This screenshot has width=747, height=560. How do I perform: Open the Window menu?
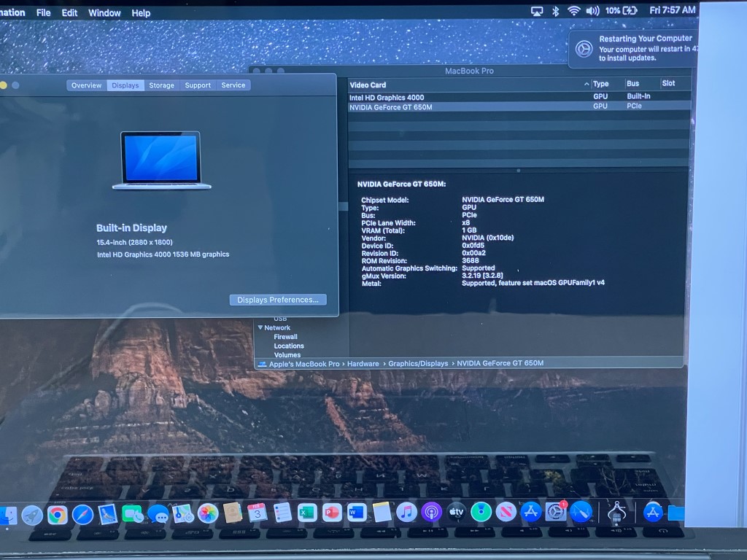(x=104, y=13)
